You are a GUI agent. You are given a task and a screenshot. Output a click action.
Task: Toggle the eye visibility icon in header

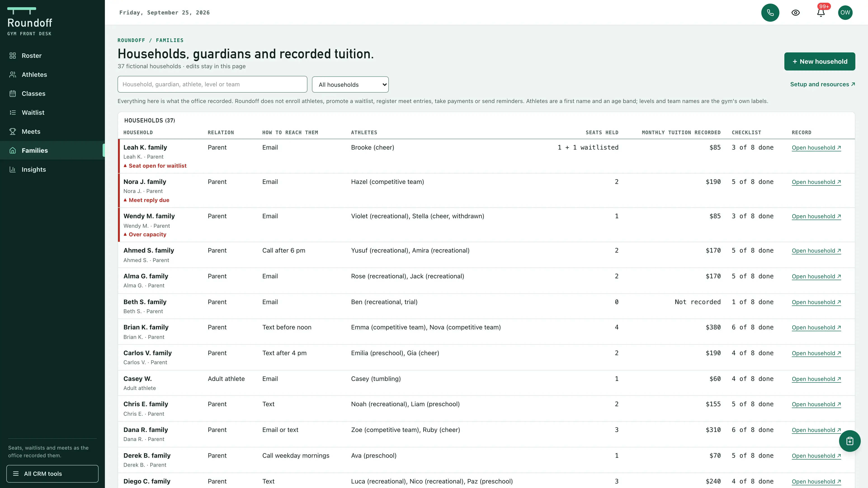(796, 13)
